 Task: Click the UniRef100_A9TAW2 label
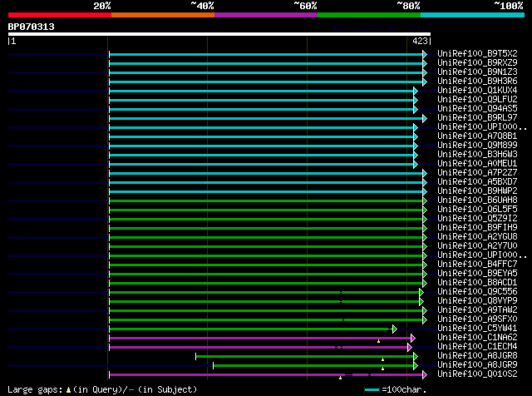coord(477,310)
